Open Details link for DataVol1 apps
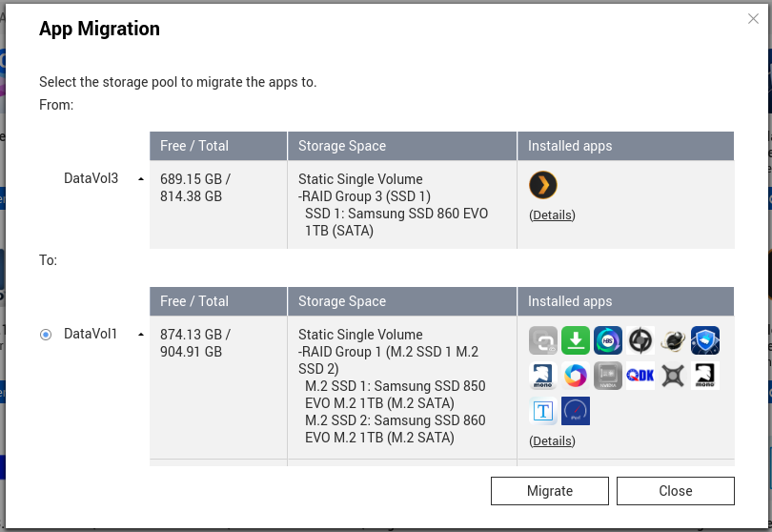Image resolution: width=772 pixels, height=532 pixels. point(552,441)
